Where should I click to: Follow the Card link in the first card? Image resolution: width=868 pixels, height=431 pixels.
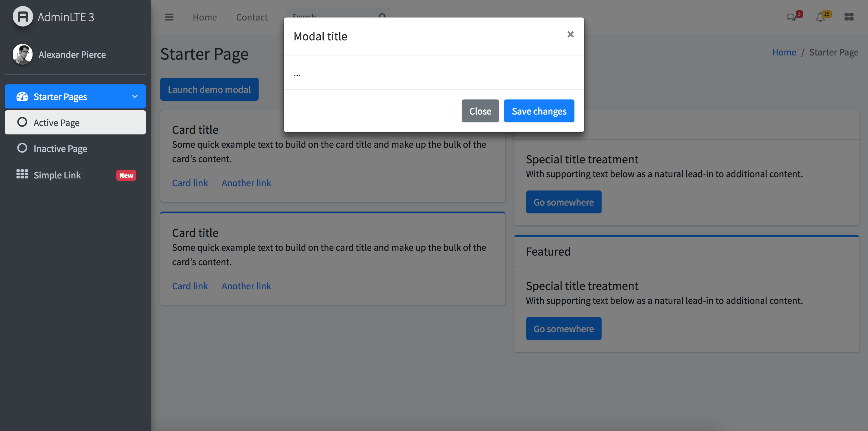point(190,183)
